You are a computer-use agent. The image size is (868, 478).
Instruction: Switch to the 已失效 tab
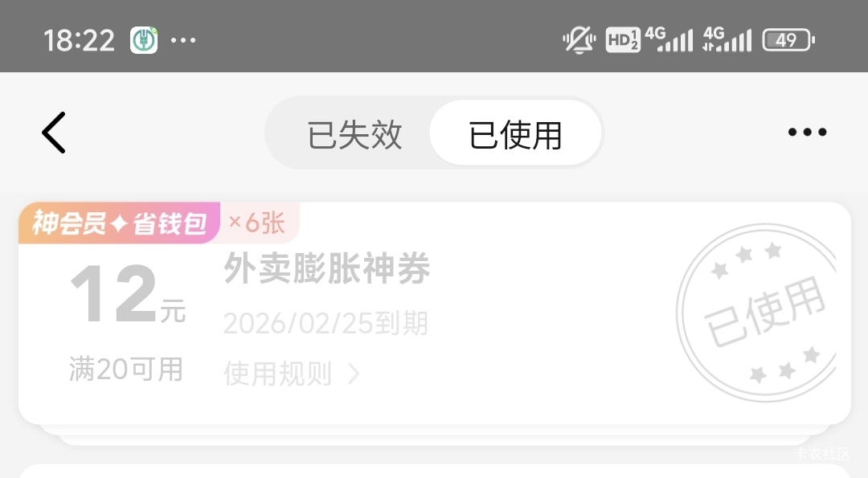point(354,134)
